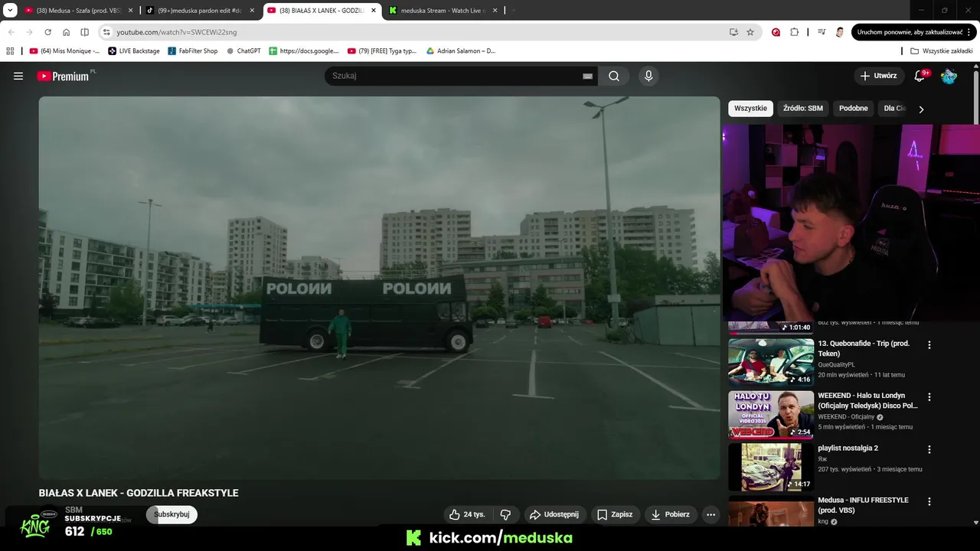Open Miss Monique bookmark
Image resolution: width=980 pixels, height=551 pixels.
tap(64, 51)
